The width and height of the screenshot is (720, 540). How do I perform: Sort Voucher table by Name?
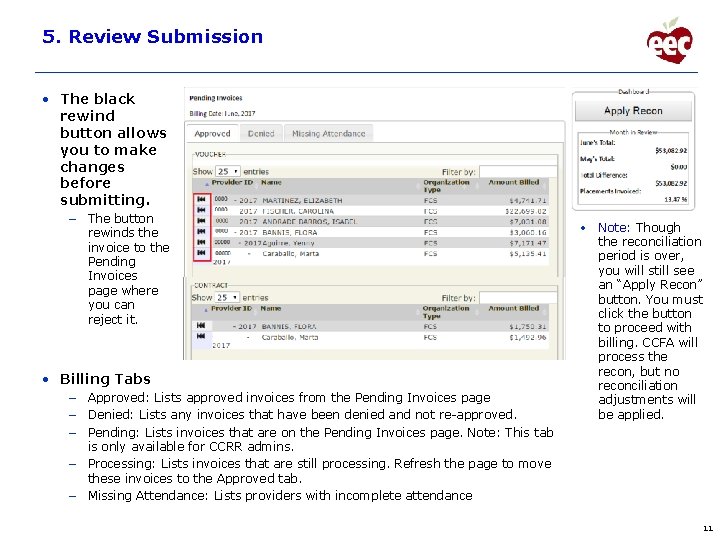coord(271,183)
